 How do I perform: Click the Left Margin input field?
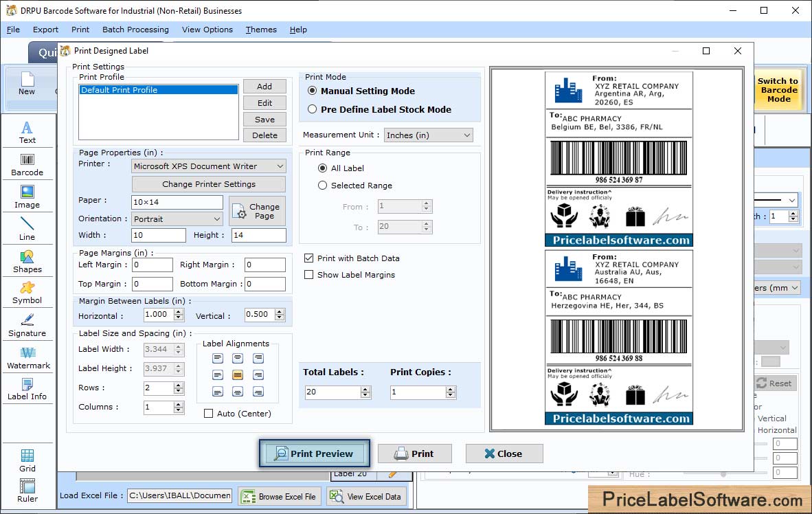click(x=153, y=265)
